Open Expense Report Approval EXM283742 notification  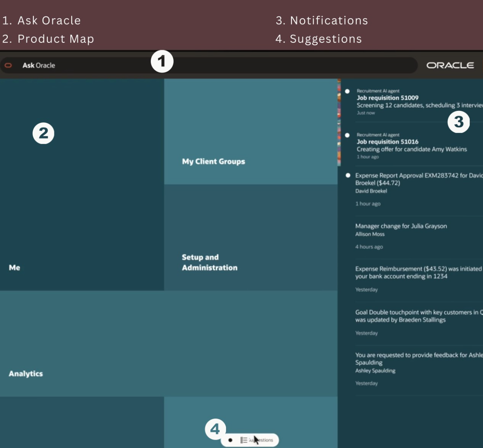415,179
